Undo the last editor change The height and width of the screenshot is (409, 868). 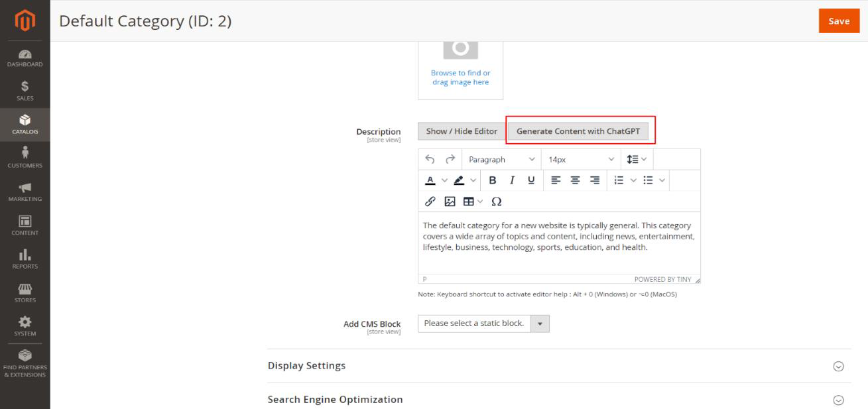coord(430,159)
